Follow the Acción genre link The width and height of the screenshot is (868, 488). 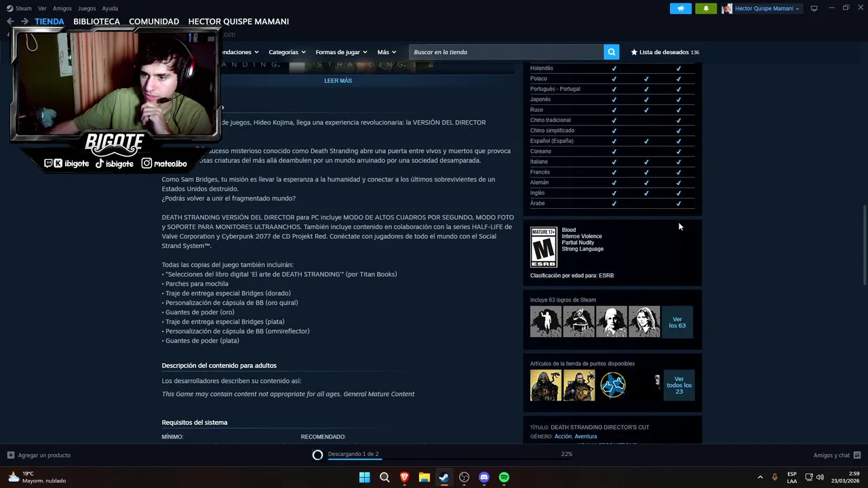563,436
